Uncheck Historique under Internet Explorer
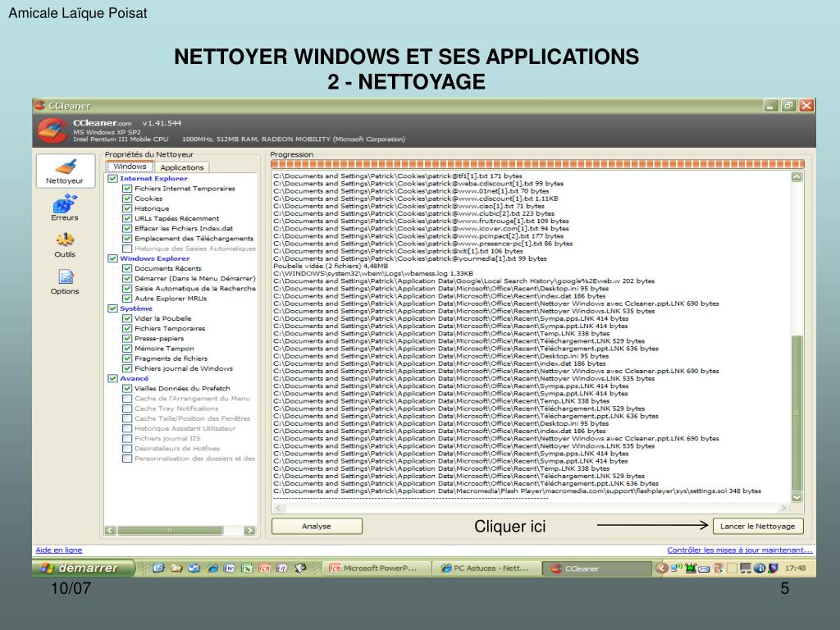Image resolution: width=840 pixels, height=630 pixels. tap(127, 208)
